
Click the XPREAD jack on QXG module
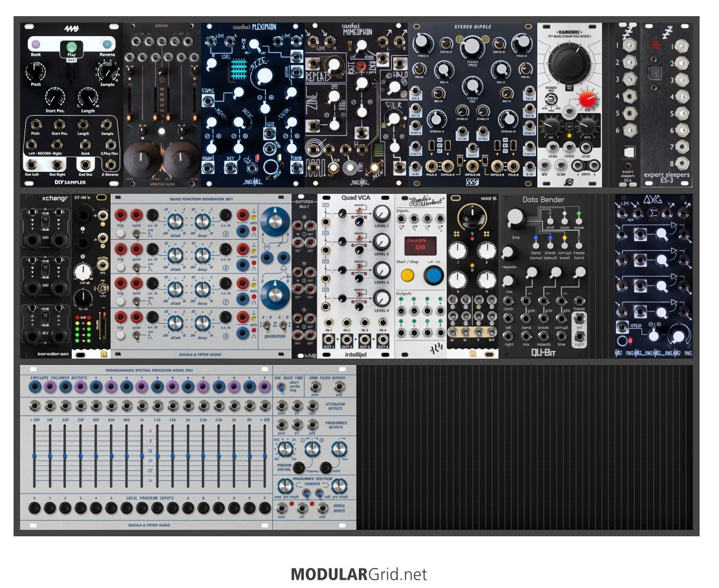[622, 327]
